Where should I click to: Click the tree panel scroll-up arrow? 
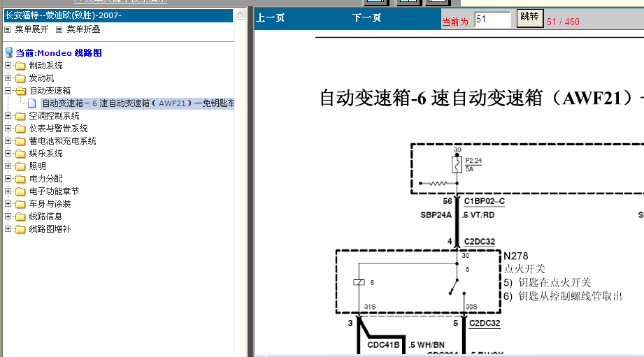pyautogui.click(x=241, y=15)
